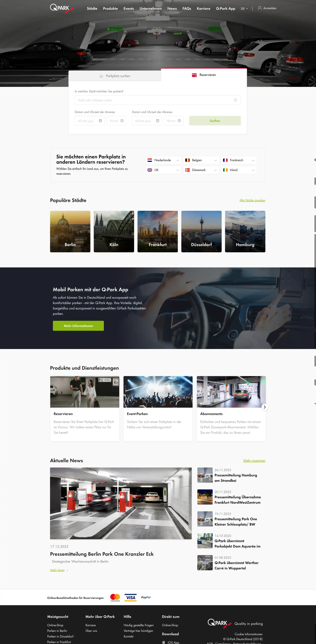Click the departure time clock icon

pyautogui.click(x=179, y=121)
